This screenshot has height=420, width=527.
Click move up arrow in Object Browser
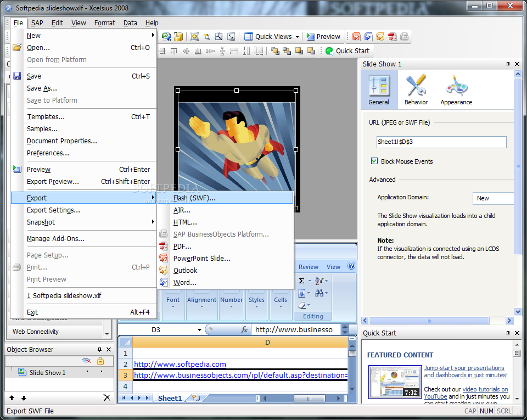12,398
